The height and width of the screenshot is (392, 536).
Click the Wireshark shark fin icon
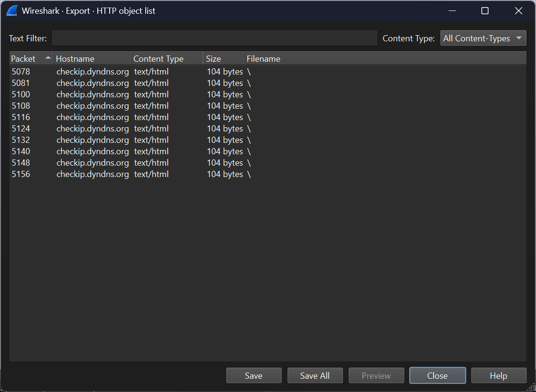pyautogui.click(x=12, y=10)
